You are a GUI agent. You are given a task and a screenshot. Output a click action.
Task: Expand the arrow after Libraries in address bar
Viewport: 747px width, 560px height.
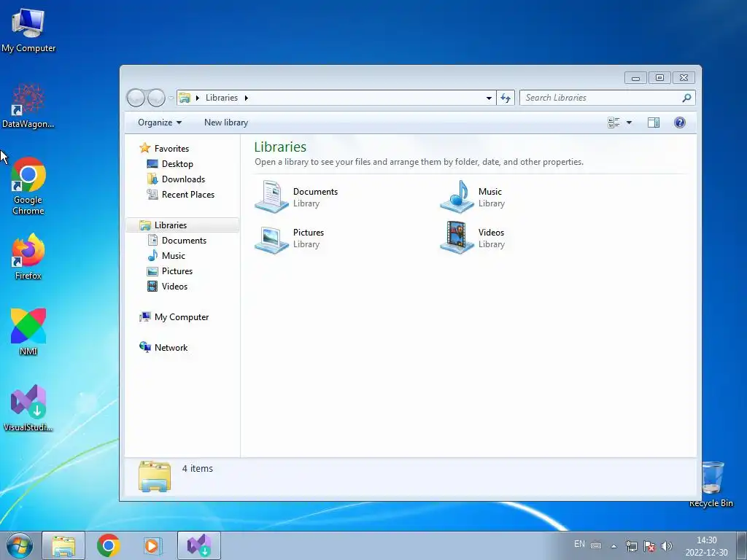pos(247,98)
